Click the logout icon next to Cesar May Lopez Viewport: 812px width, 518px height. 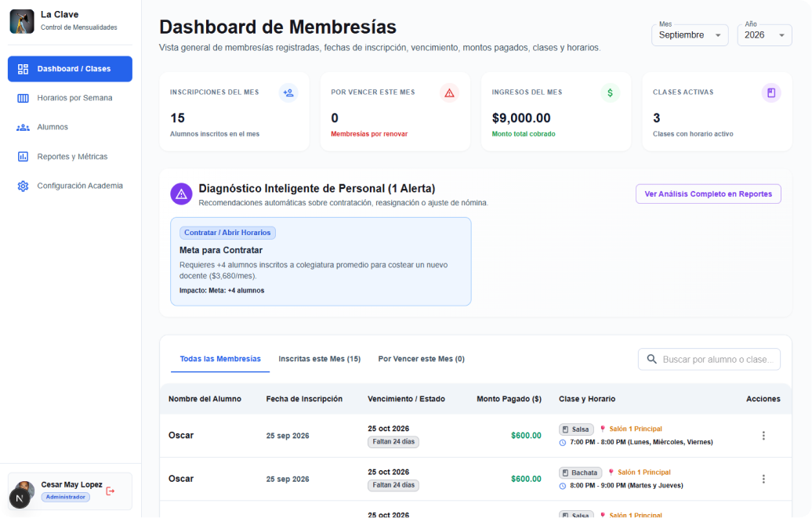click(x=111, y=491)
